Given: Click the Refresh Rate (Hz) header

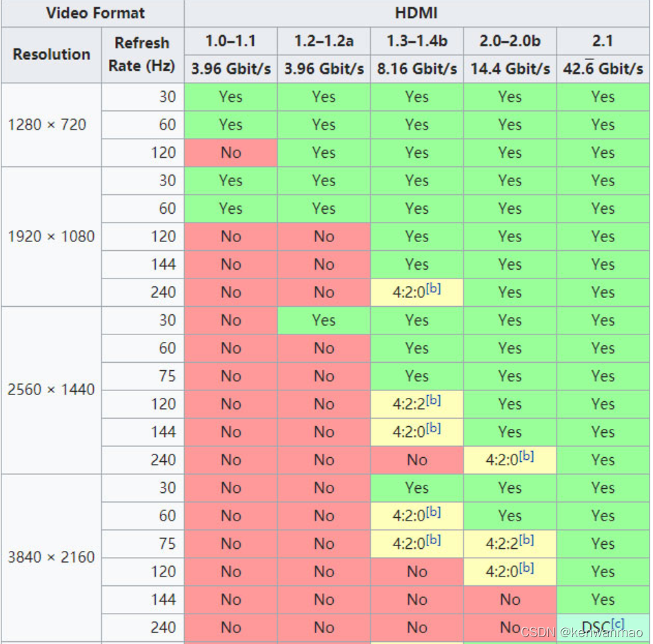Looking at the screenshot, I should click(x=143, y=54).
